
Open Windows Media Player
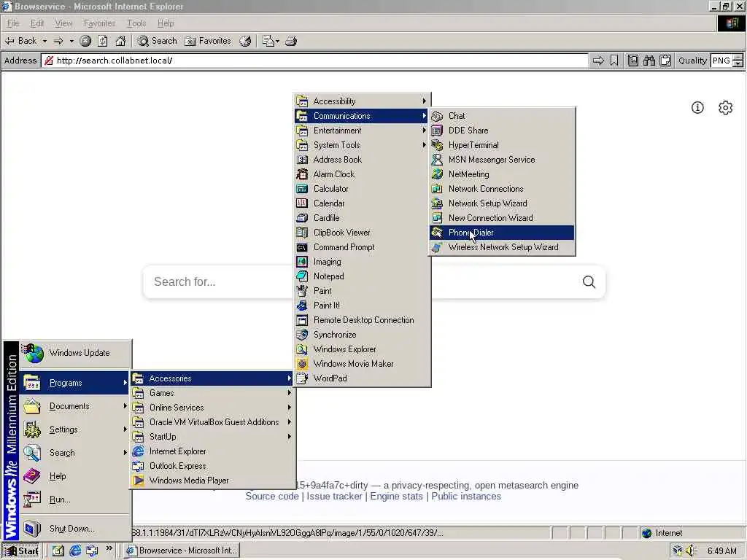(x=212, y=481)
